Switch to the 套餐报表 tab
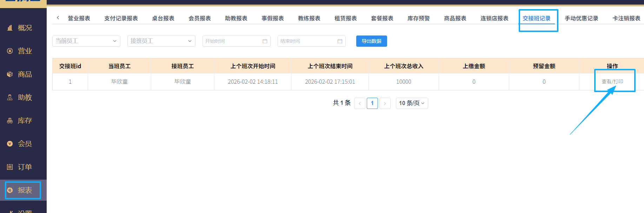Viewport: 644px width, 213px height. pos(382,18)
